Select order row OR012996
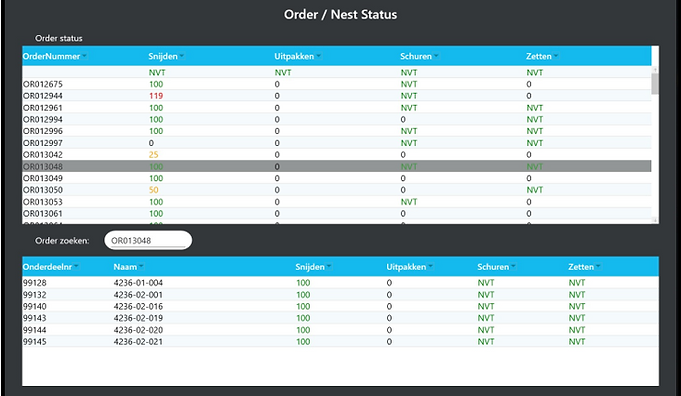The width and height of the screenshot is (681, 396). tap(337, 131)
